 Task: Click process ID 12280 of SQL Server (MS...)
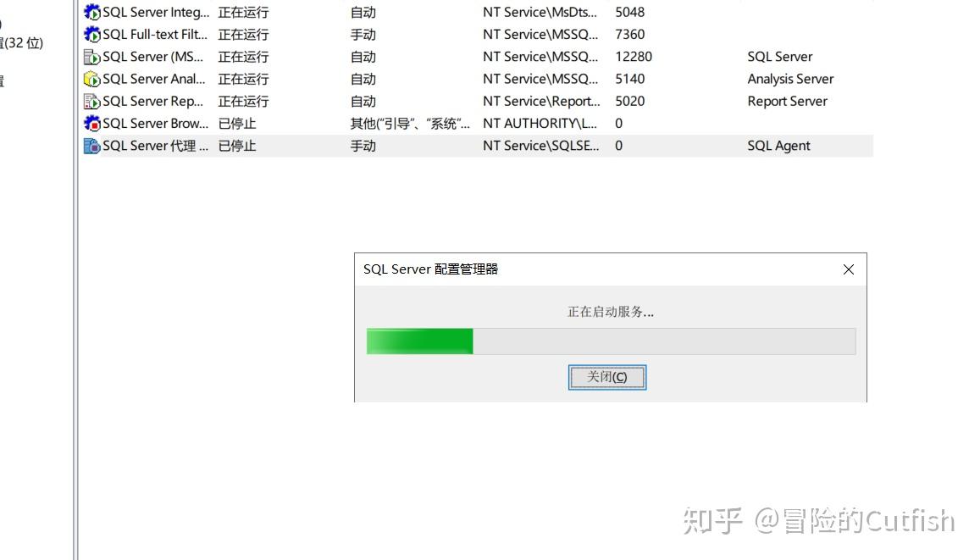point(632,56)
